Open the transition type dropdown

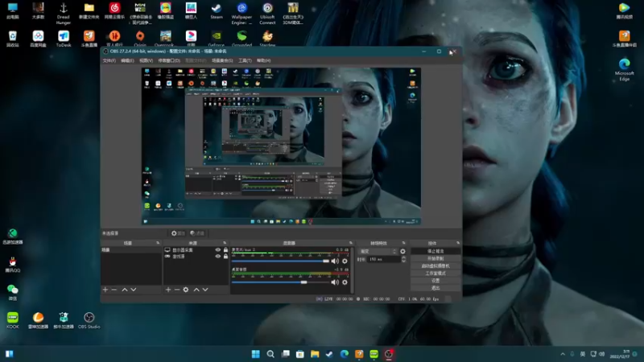tap(378, 251)
